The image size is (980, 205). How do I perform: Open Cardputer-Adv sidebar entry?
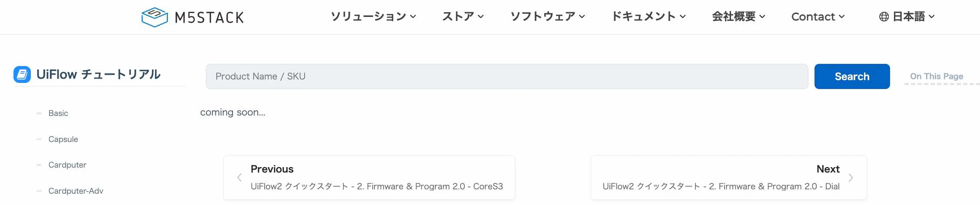76,191
